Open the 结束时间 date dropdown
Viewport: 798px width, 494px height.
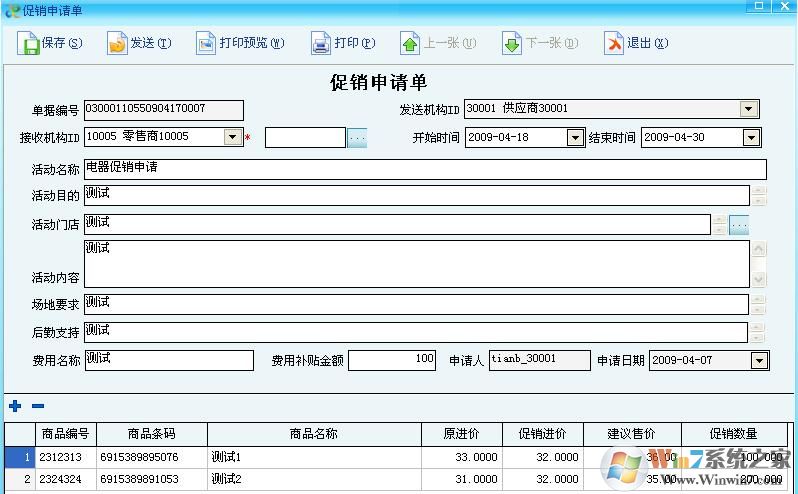[751, 138]
